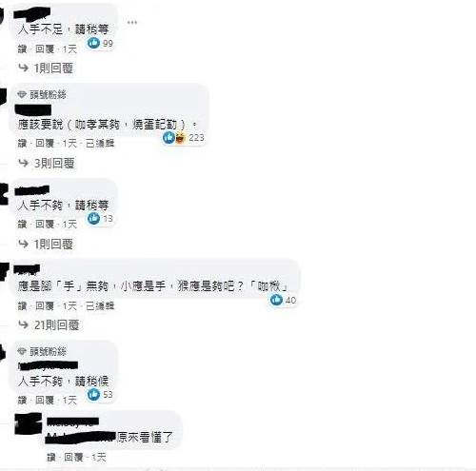Image resolution: width=476 pixels, height=471 pixels.
Task: Open 已編輯 history on 咖孝某夠 comment
Action: tap(100, 144)
